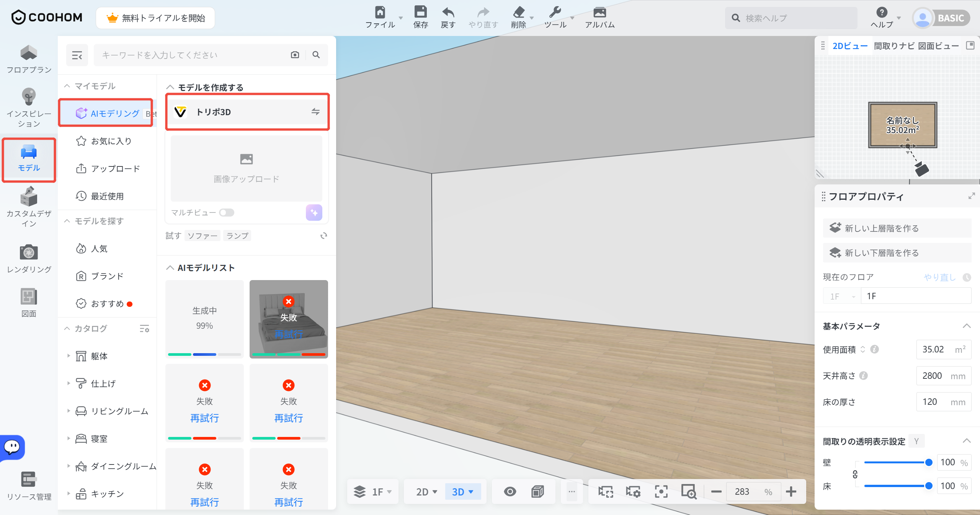Open the レンダリング sidebar panel
The height and width of the screenshot is (515, 980).
pyautogui.click(x=29, y=259)
